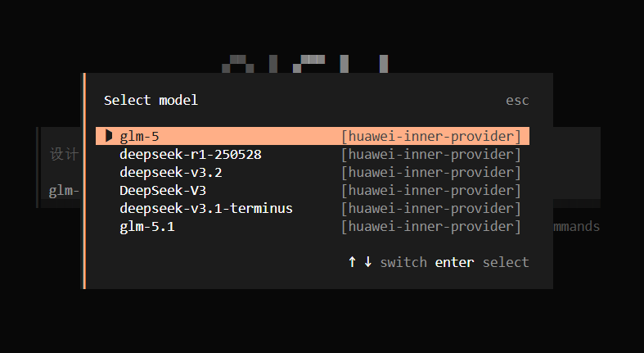Viewport: 644px width, 353px height.
Task: Click the switch hint text
Action: pyautogui.click(x=403, y=262)
